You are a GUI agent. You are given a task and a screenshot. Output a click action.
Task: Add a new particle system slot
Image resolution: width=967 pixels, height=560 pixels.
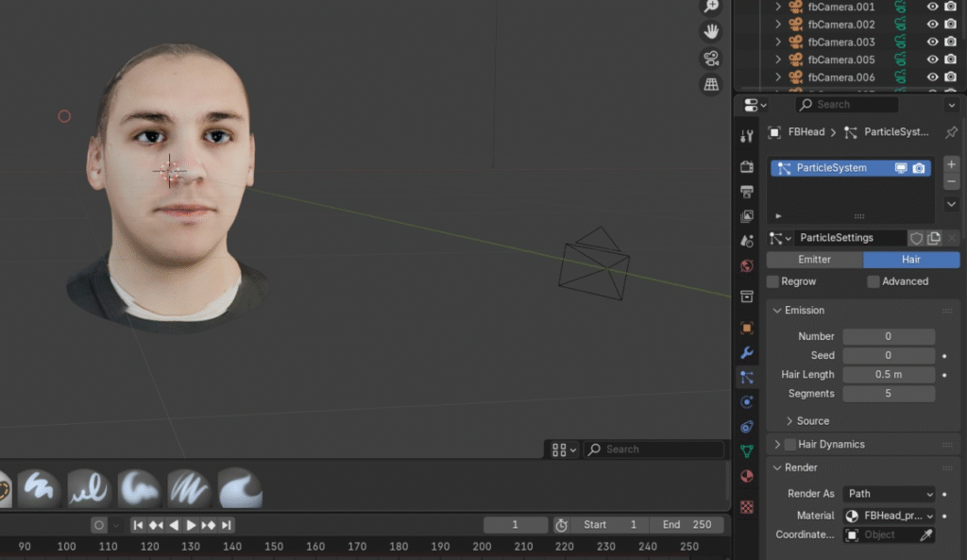[951, 164]
